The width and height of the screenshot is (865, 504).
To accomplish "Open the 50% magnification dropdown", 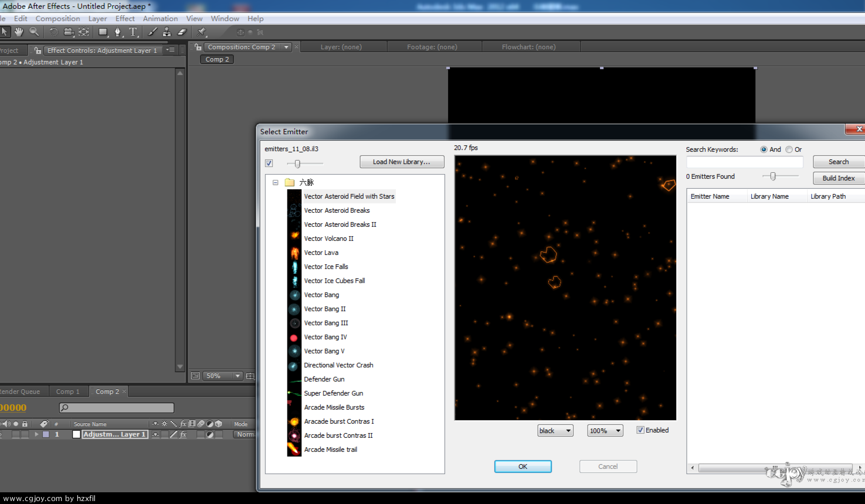I will point(223,376).
